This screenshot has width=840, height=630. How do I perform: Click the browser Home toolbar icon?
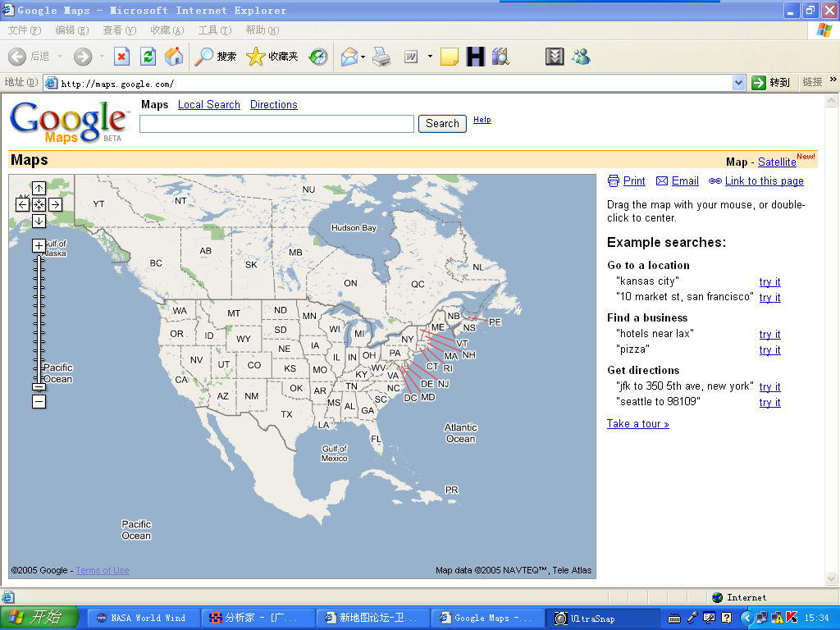point(174,57)
